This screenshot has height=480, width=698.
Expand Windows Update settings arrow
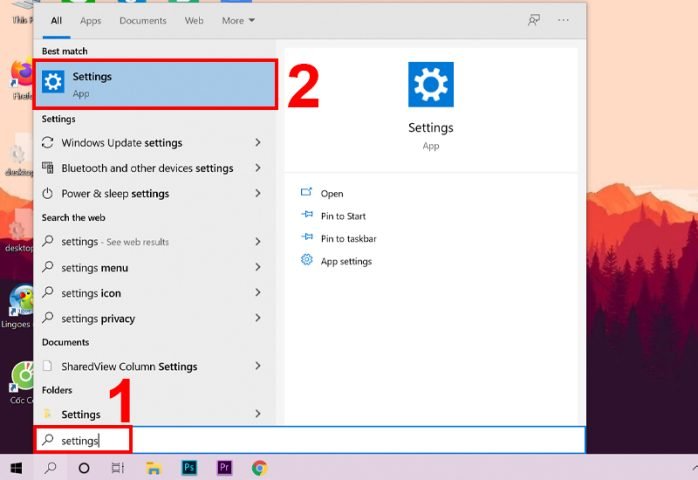pyautogui.click(x=258, y=143)
